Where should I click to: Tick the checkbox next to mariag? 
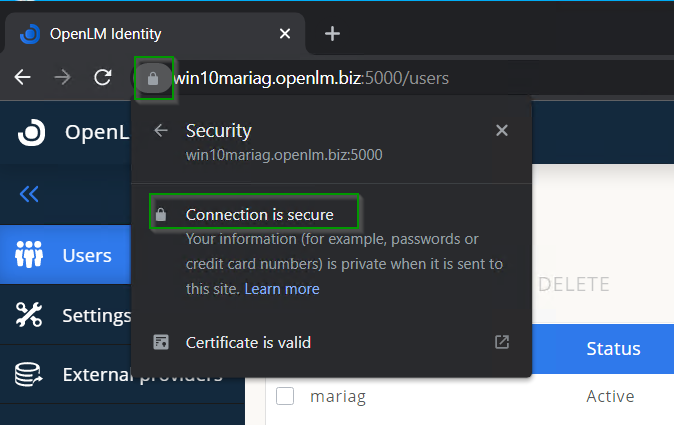click(285, 396)
